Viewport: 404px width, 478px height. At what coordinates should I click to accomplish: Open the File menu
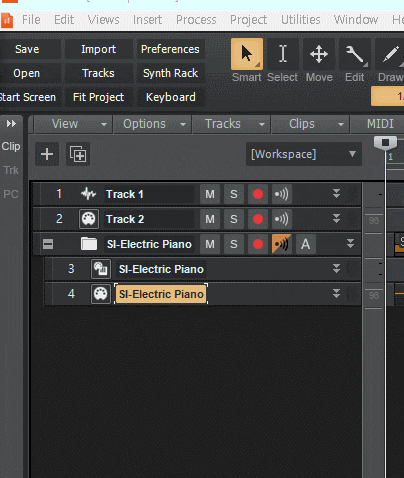[x=31, y=20]
